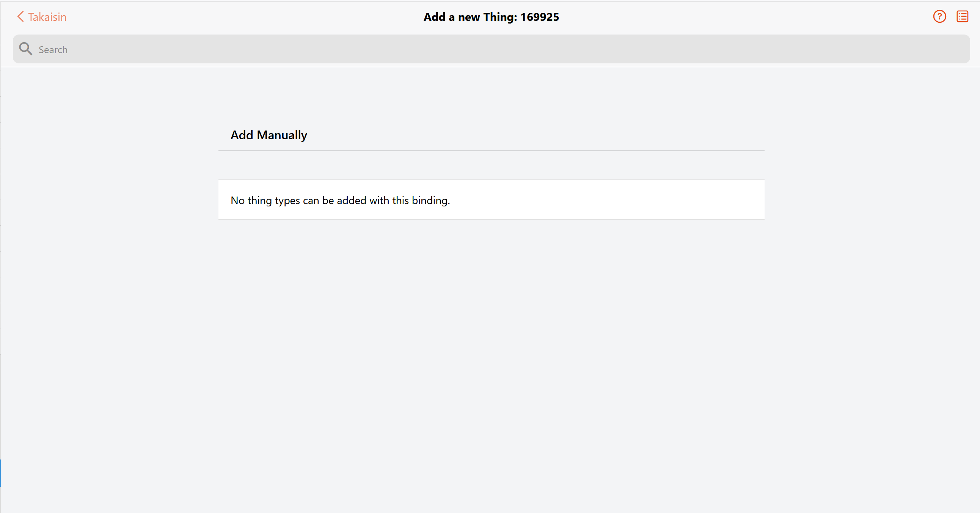Click the white card under Add Manually

(491, 200)
